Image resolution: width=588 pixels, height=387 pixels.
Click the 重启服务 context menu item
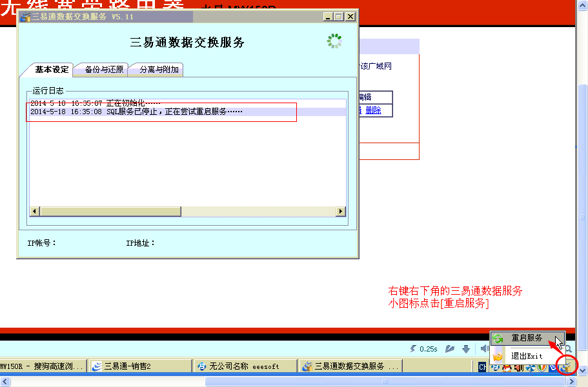(x=527, y=338)
